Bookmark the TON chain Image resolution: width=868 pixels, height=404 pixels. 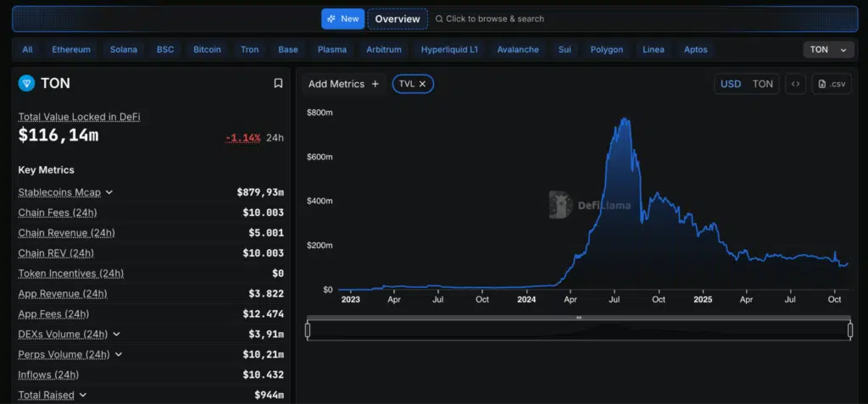[278, 84]
